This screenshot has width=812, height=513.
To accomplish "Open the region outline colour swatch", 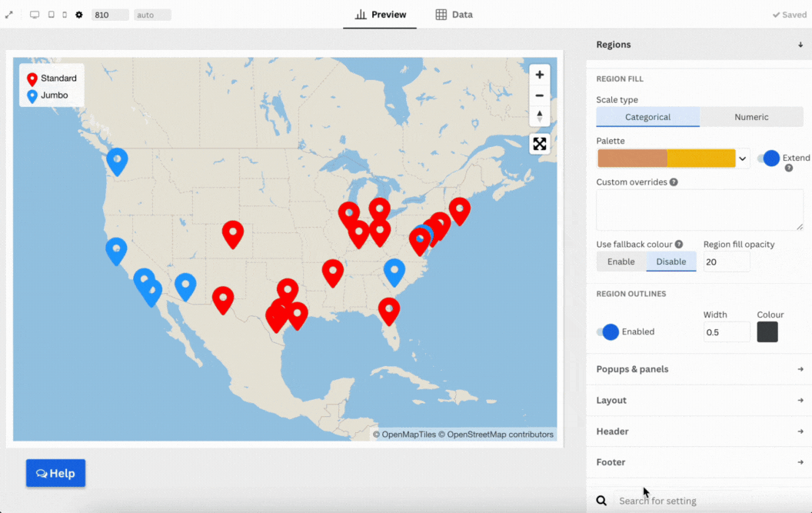I will click(x=767, y=332).
